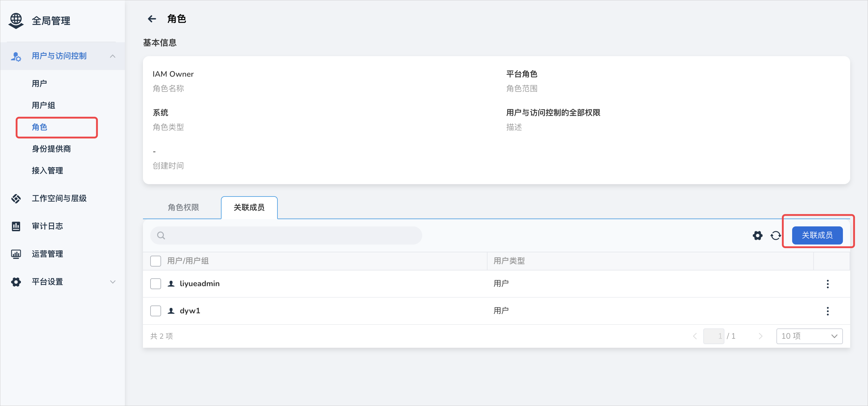Click the 基本信息 section heading
Screen dimensions: 868x406
(160, 43)
